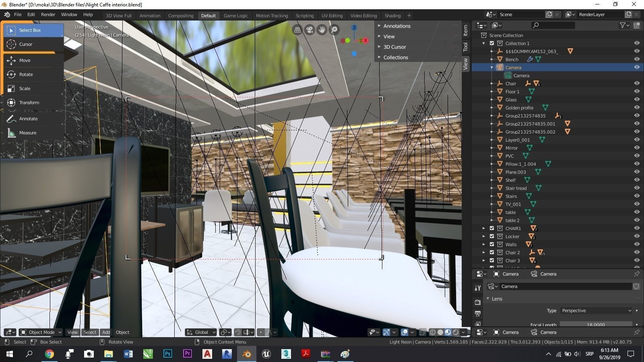Add new RenderLayer copy icon
The width and height of the screenshot is (644, 362).
click(x=628, y=14)
